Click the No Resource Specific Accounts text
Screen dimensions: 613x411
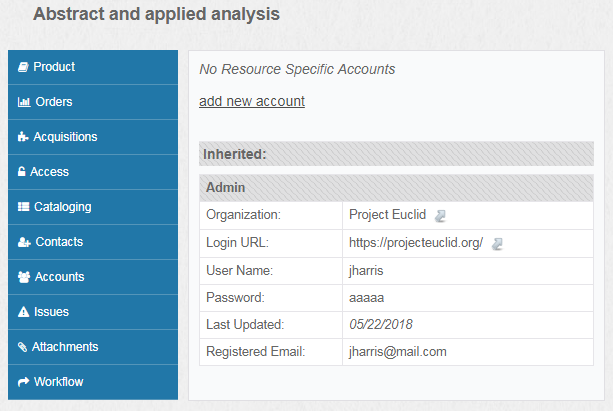297,69
